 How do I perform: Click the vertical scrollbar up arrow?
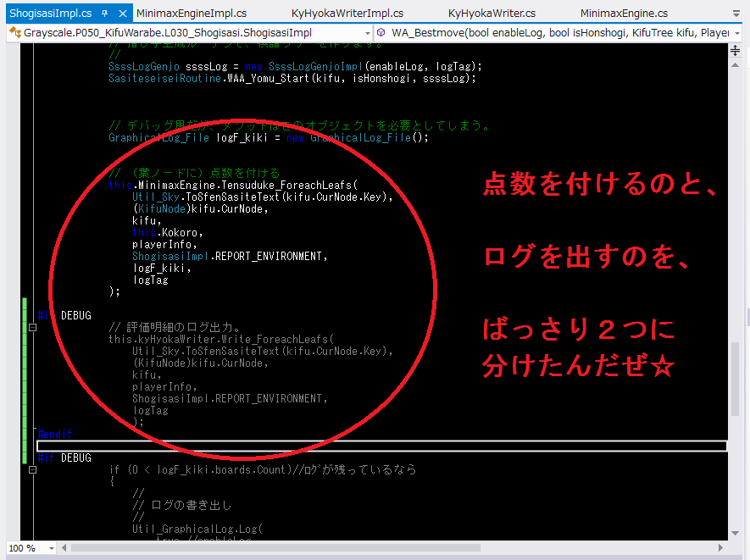point(736,65)
